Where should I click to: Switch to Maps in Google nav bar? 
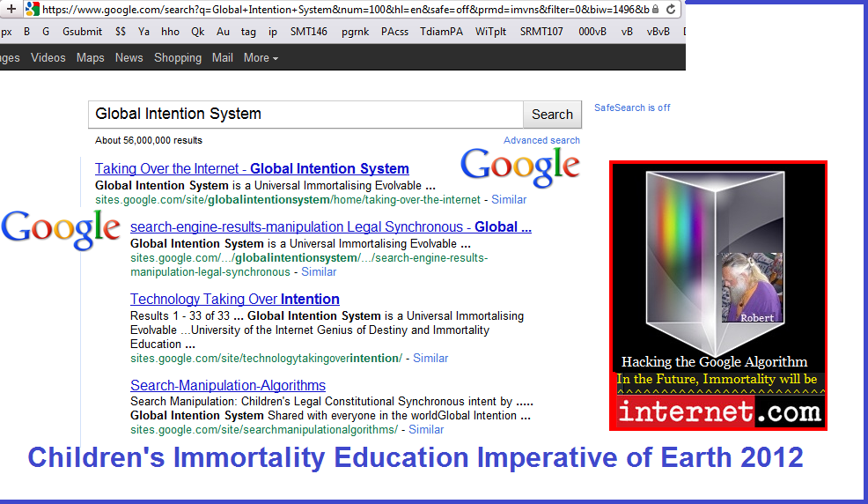pos(90,57)
